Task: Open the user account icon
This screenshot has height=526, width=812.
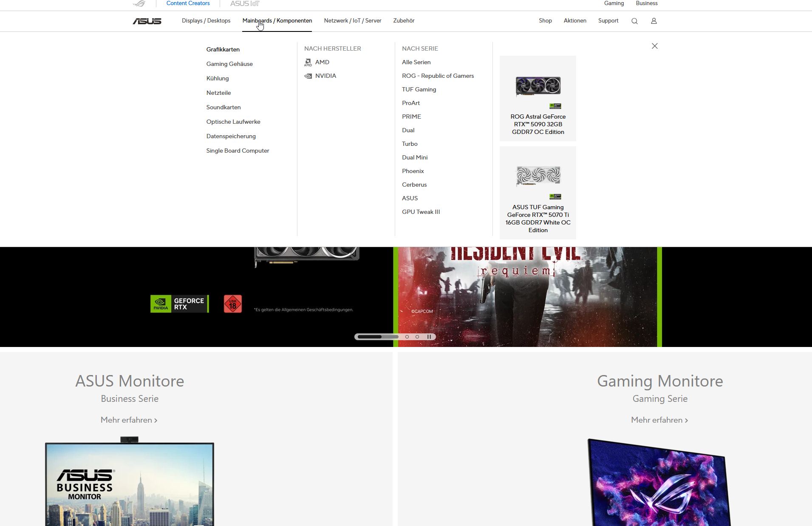Action: tap(654, 21)
